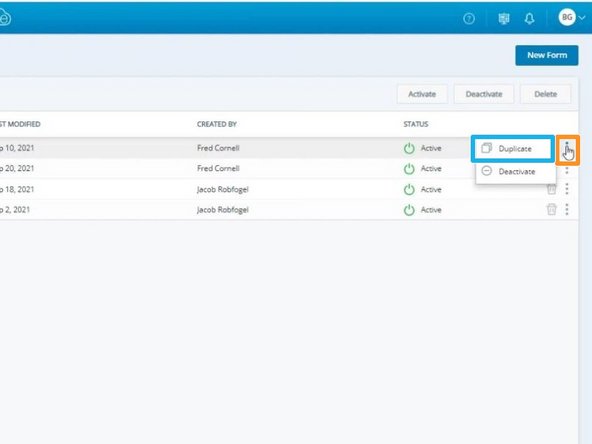This screenshot has width=592, height=444.
Task: Choose Deactivate in the popup menu
Action: (516, 171)
